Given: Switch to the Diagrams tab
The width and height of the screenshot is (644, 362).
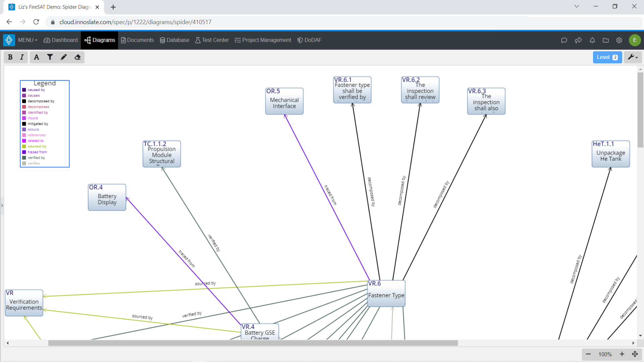Looking at the screenshot, I should pyautogui.click(x=99, y=40).
